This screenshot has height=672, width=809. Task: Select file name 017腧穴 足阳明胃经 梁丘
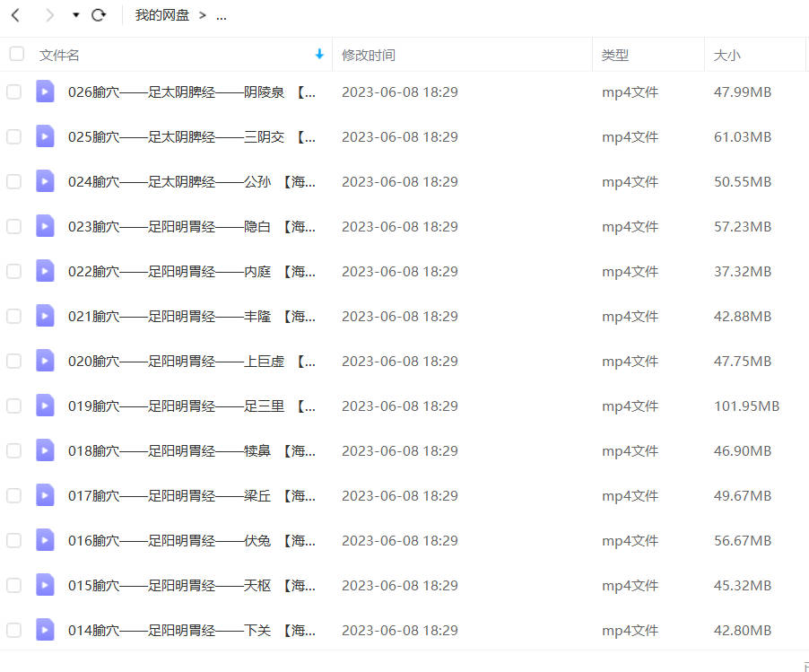192,496
